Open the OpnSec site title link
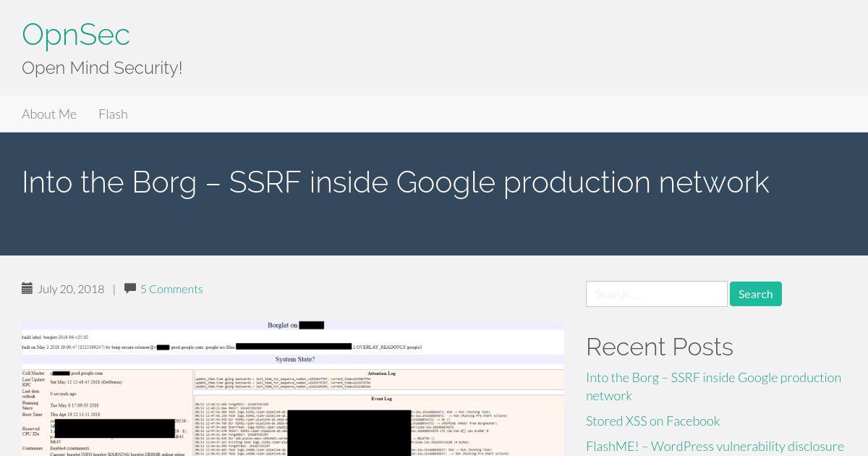The height and width of the screenshot is (456, 868). [76, 35]
